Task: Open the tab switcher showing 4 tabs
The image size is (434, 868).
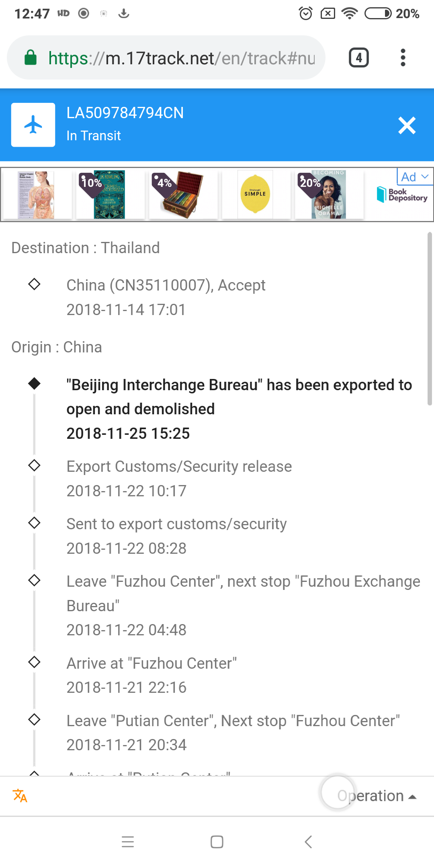Action: [x=358, y=58]
